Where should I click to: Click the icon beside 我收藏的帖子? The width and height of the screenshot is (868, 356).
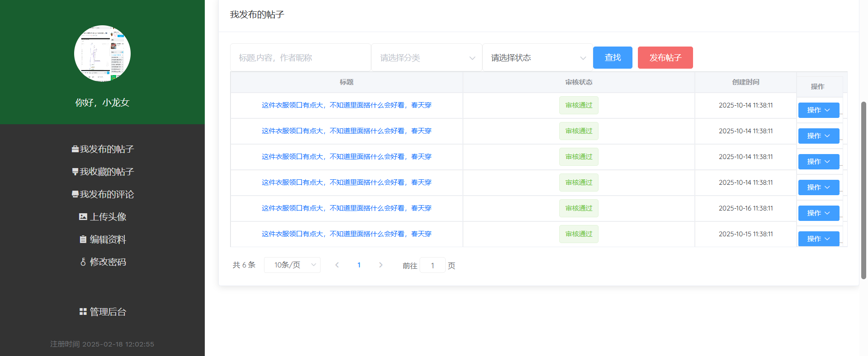pos(75,172)
